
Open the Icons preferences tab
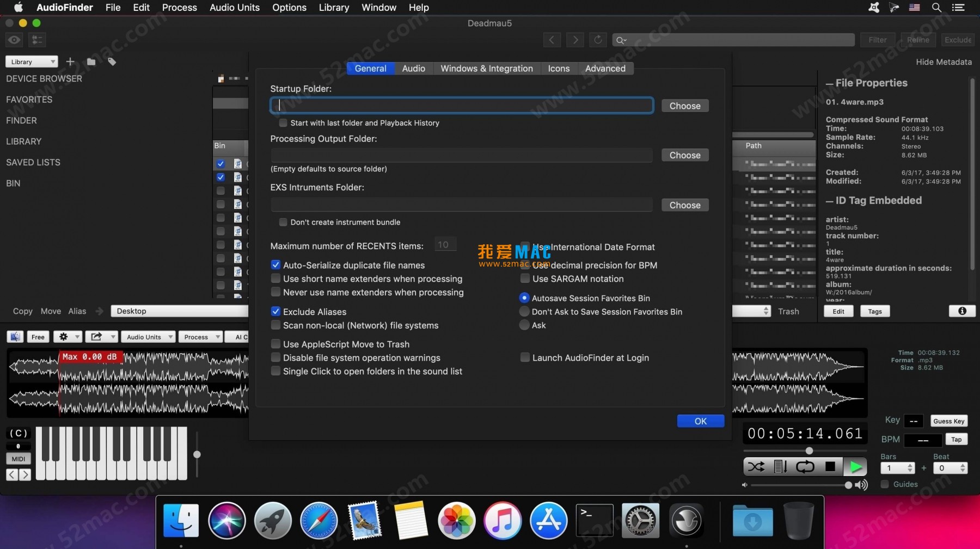(x=559, y=68)
